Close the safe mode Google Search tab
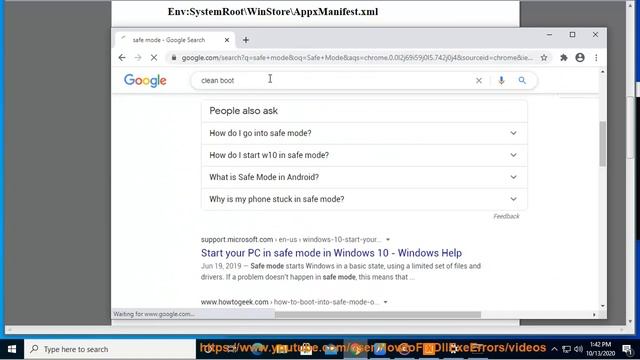Image resolution: width=640 pixels, height=360 pixels. tap(227, 40)
